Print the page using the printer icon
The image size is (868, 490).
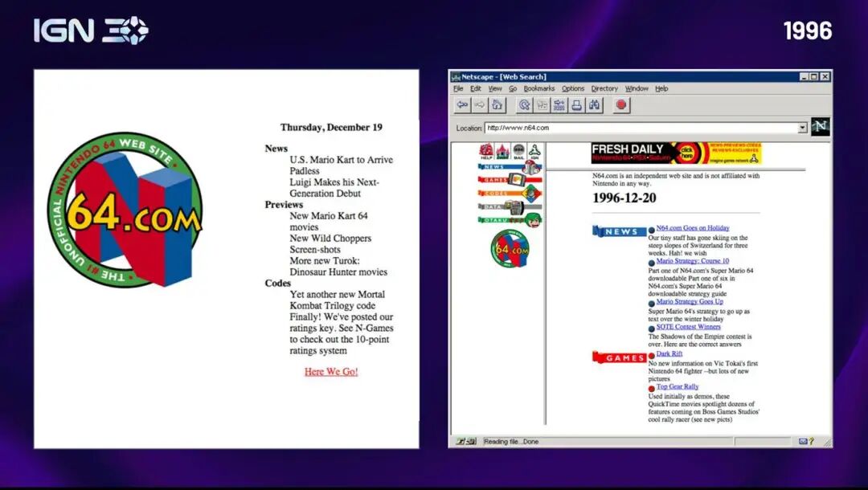tap(577, 105)
